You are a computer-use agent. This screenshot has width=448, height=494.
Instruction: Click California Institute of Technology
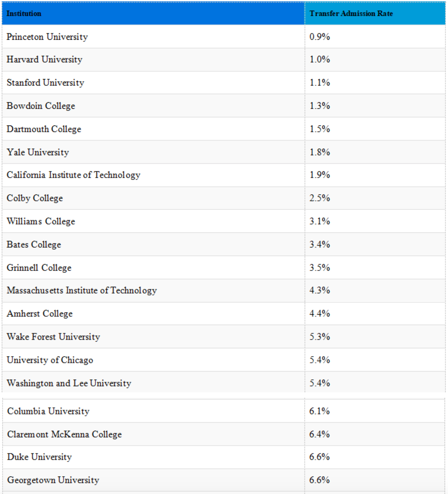pyautogui.click(x=73, y=175)
